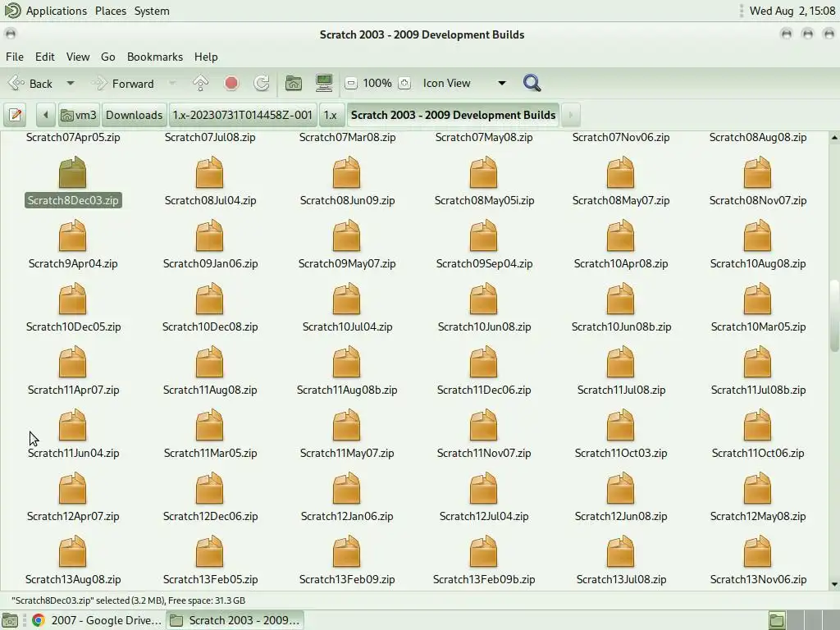Screen dimensions: 840x630
Task: Open the Computer location icon
Action: pos(324,83)
